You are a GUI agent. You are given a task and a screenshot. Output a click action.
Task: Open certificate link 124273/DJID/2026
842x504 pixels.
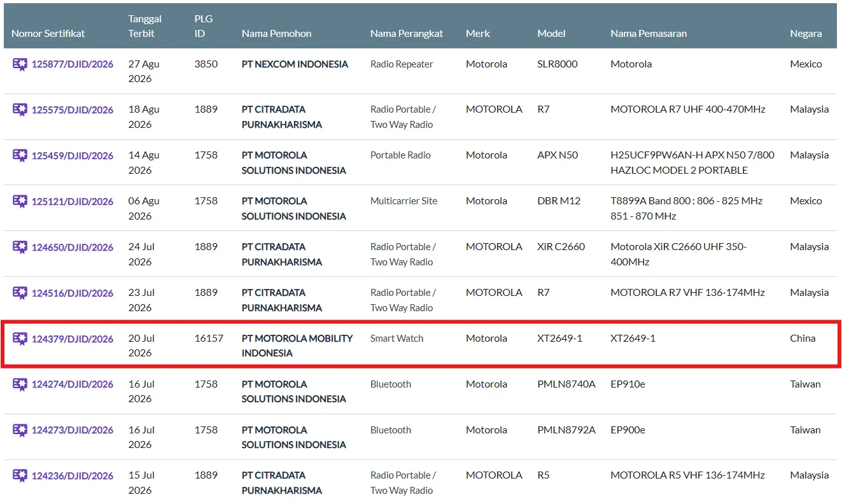(73, 430)
